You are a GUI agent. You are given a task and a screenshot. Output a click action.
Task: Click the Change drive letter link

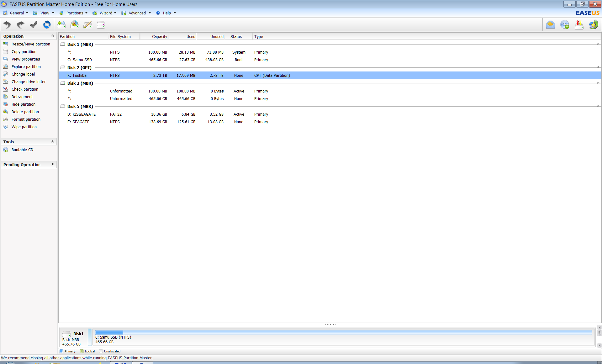tap(29, 82)
